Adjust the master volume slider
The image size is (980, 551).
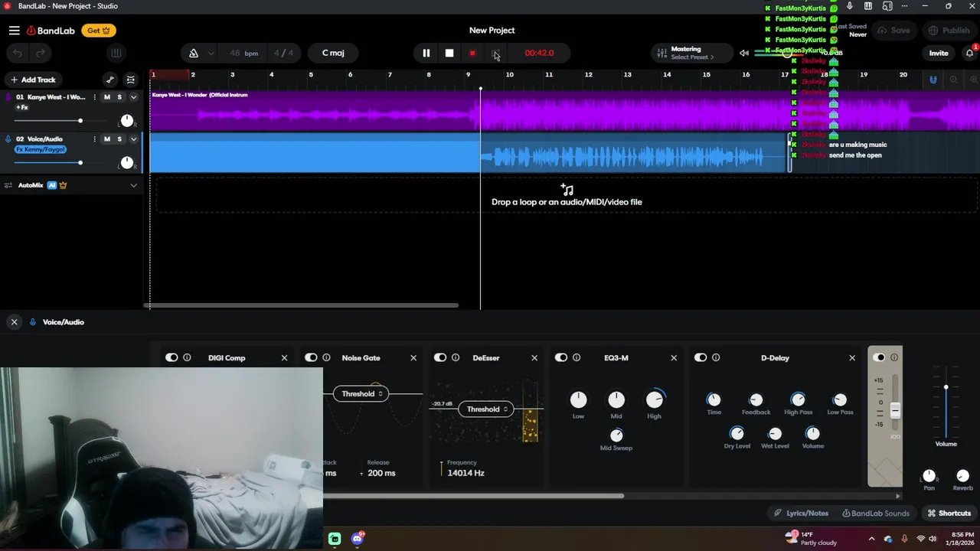click(786, 53)
